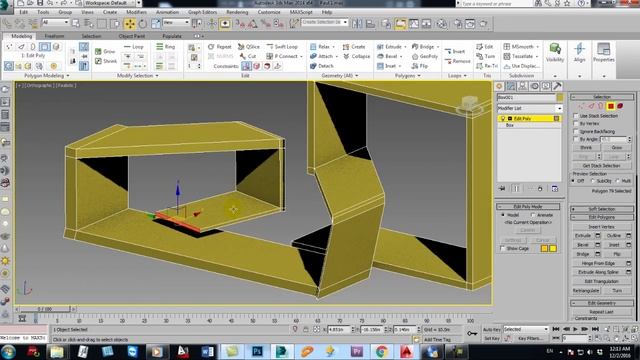Click the Insert loop tool
640x360 pixels.
pos(455,51)
